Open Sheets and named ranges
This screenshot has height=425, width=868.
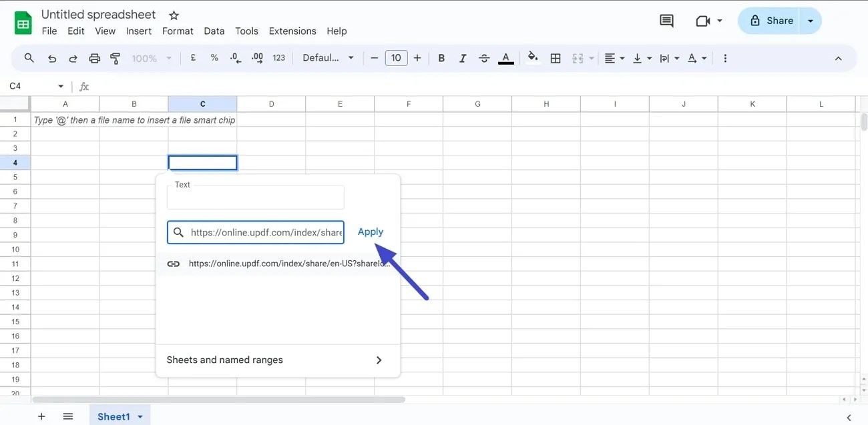point(224,360)
